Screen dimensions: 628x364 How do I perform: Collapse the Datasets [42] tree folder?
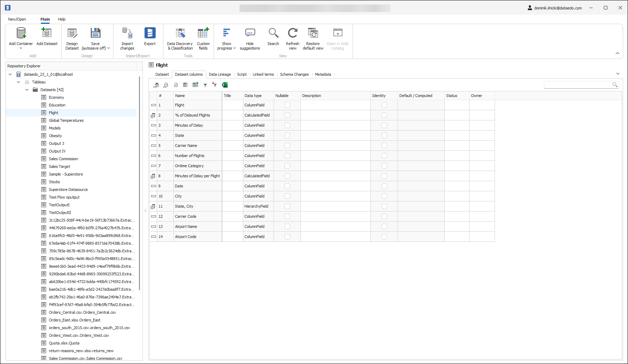[x=27, y=90]
